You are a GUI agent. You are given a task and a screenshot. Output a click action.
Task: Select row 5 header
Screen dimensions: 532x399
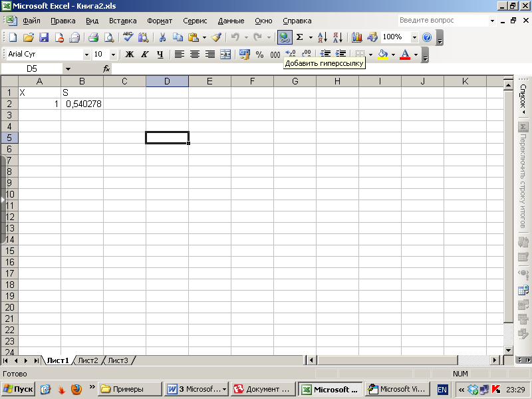pyautogui.click(x=9, y=138)
